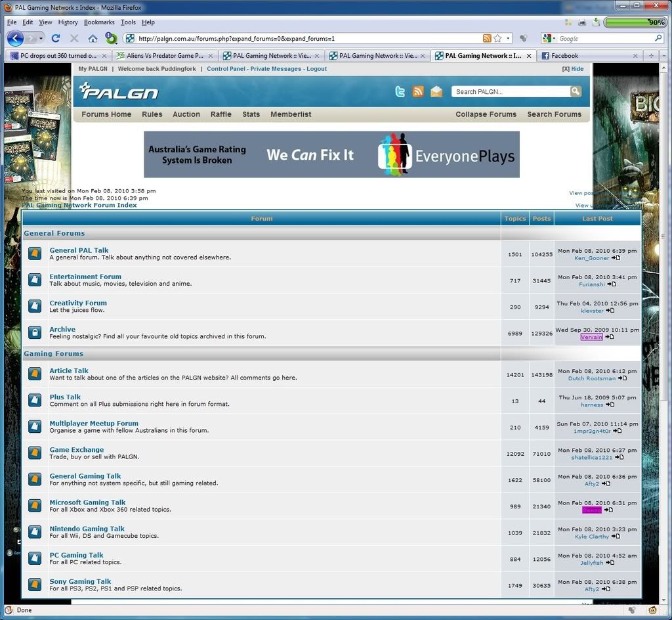View latest post arrow next to Dutch Rootsman
This screenshot has height=620, width=672.
tap(622, 378)
